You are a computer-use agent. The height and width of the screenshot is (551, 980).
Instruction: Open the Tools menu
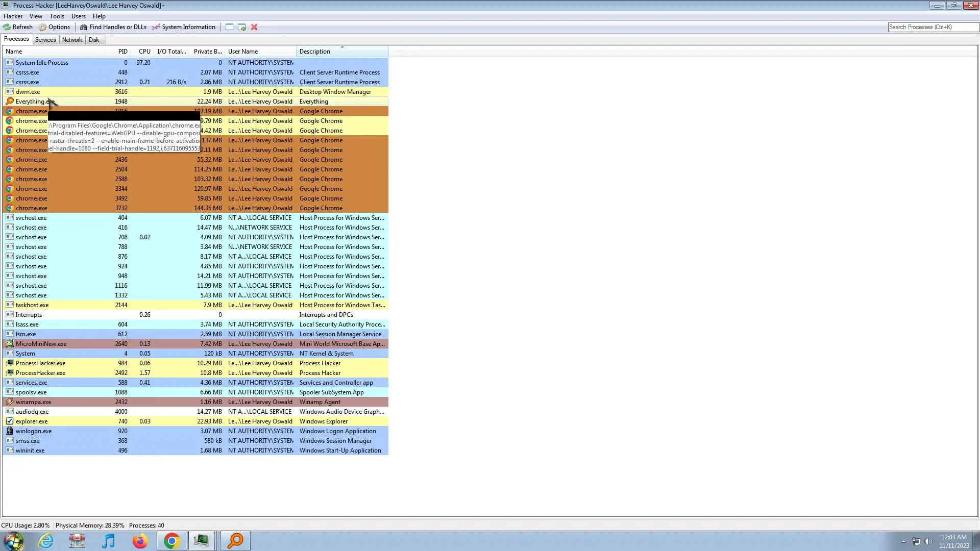(x=57, y=16)
